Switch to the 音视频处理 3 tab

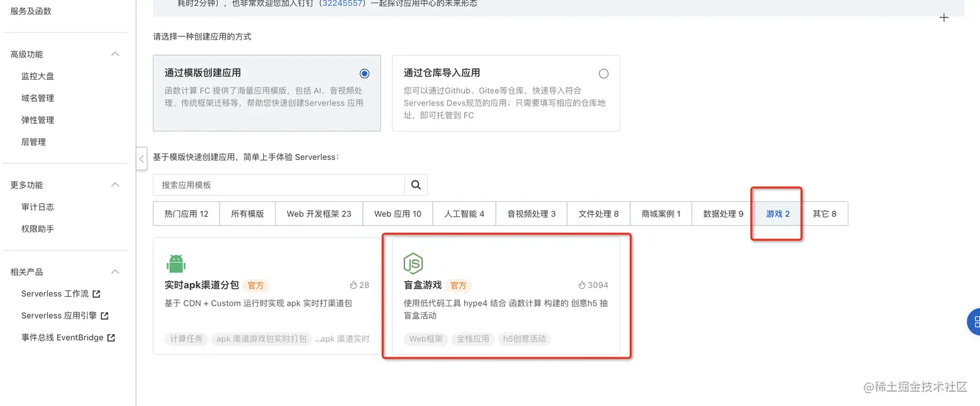[x=531, y=214]
